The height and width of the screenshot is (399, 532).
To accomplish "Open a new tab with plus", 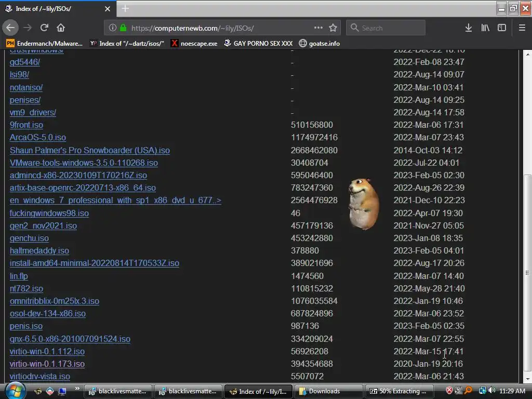I will [125, 8].
